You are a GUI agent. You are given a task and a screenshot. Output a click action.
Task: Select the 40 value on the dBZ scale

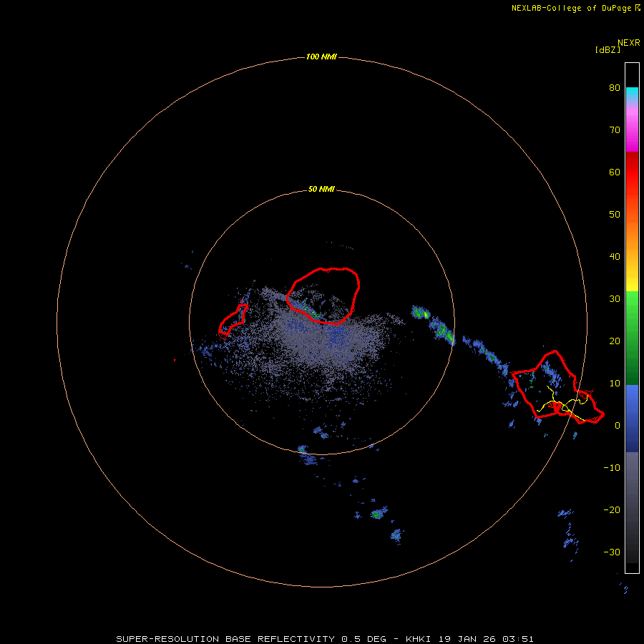pyautogui.click(x=615, y=257)
